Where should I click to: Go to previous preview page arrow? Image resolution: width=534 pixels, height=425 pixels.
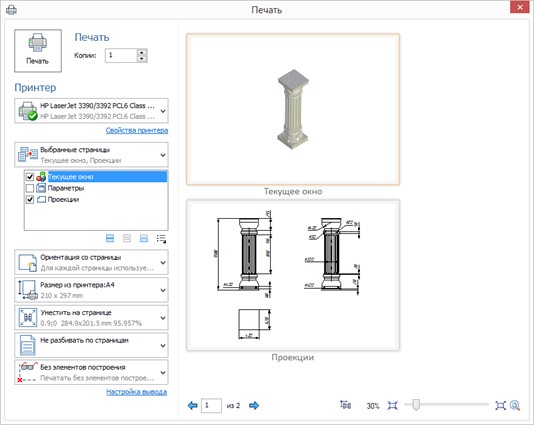[192, 405]
